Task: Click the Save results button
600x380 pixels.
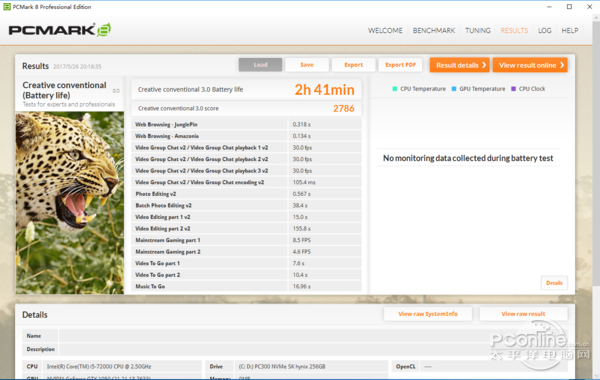Action: 307,65
